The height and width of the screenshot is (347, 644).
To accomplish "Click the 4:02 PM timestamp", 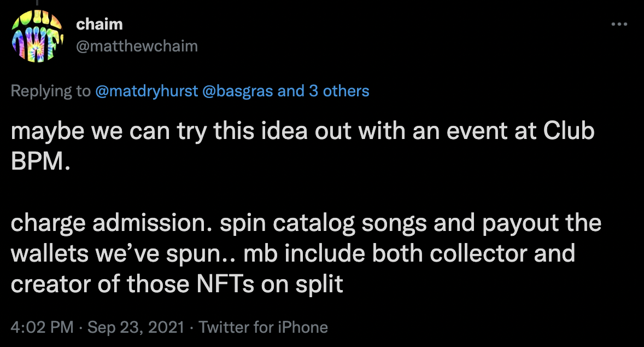I will 42,327.
